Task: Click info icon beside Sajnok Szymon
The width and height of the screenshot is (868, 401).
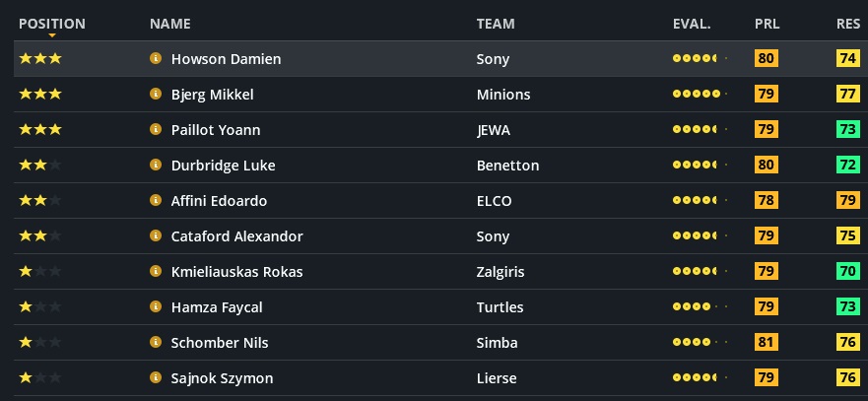Action: pos(155,378)
